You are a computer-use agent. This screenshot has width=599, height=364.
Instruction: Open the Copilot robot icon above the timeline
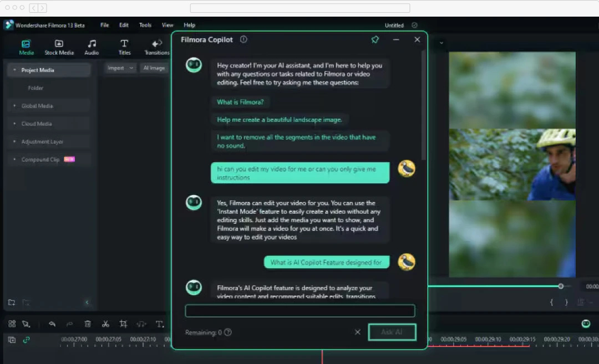(x=586, y=324)
